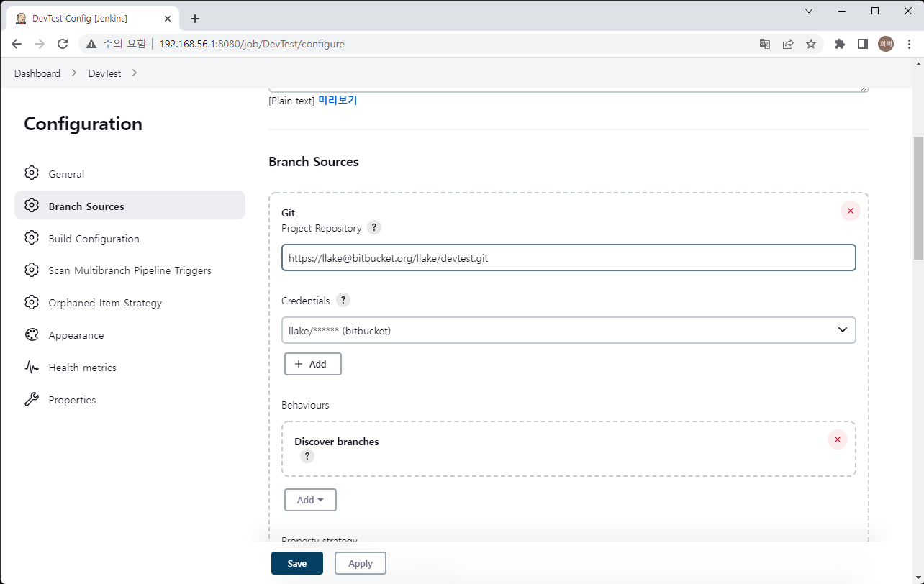Viewport: 924px width, 584px height.
Task: Click the Apply button
Action: 361,563
